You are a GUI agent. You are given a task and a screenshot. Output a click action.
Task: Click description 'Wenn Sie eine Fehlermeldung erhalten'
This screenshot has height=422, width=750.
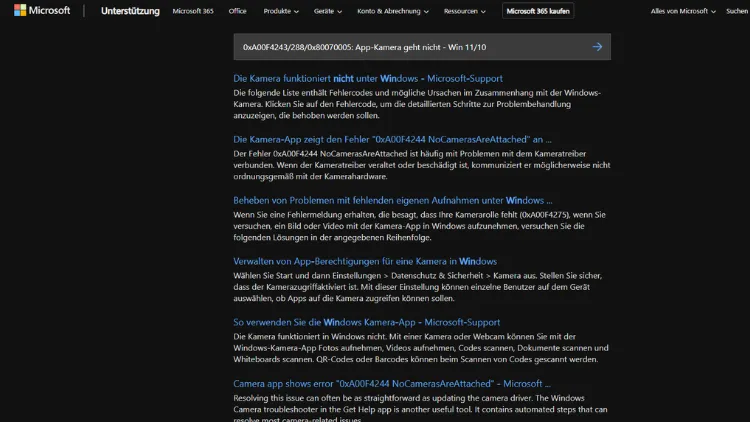pyautogui.click(x=419, y=226)
